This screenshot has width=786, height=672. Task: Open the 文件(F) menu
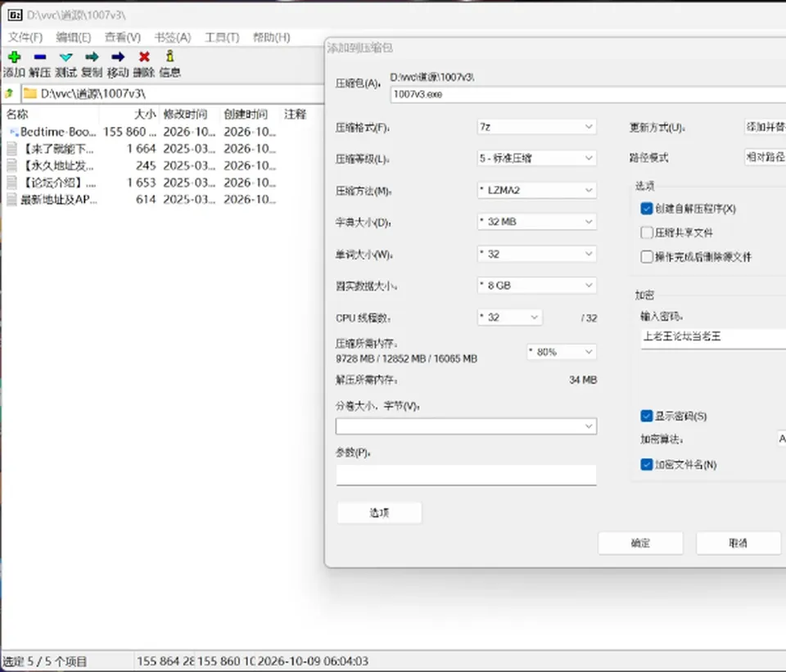tap(25, 37)
